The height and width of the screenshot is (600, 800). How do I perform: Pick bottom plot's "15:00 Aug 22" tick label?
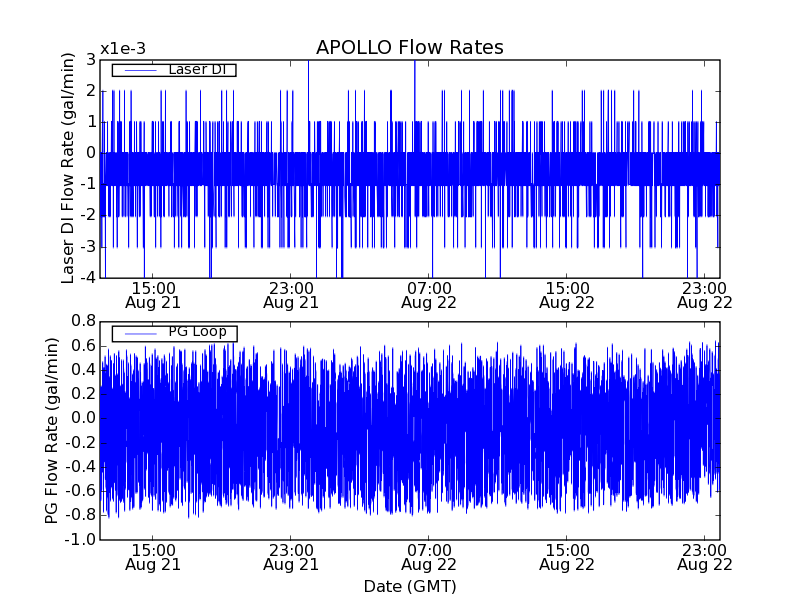click(567, 556)
